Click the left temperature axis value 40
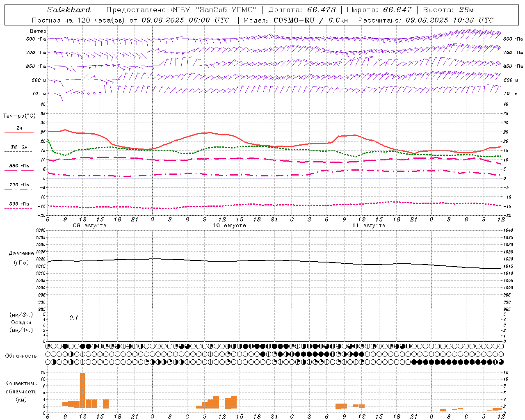 tap(43, 104)
